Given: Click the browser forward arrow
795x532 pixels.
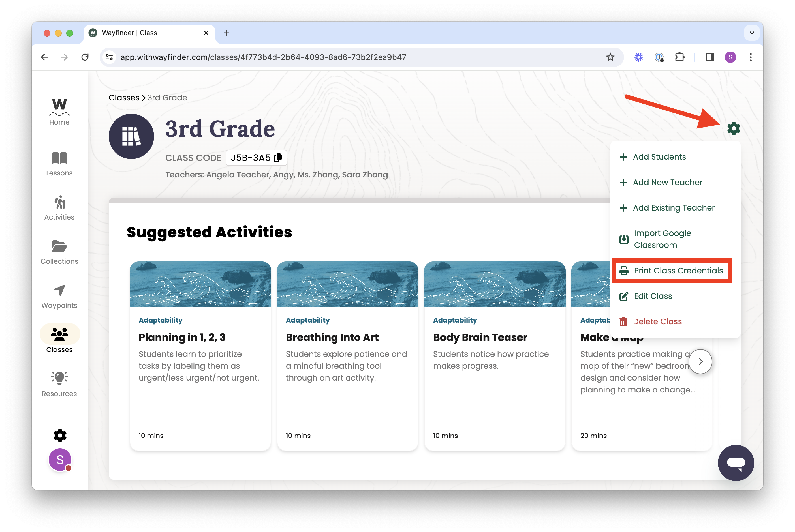Looking at the screenshot, I should (65, 57).
